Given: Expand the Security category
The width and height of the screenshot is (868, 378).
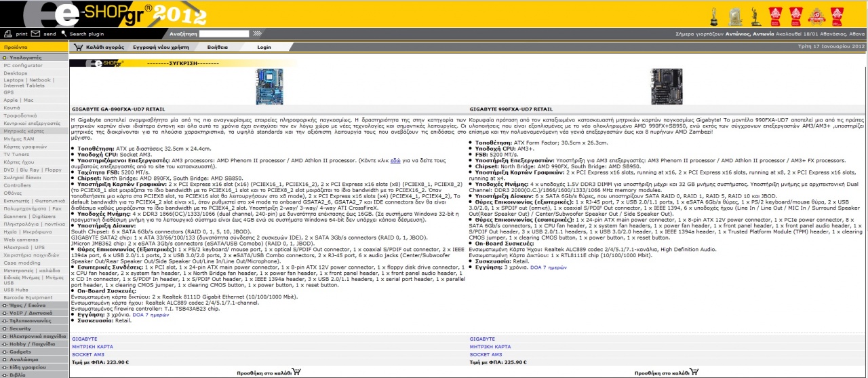Looking at the screenshot, I should pos(34,328).
